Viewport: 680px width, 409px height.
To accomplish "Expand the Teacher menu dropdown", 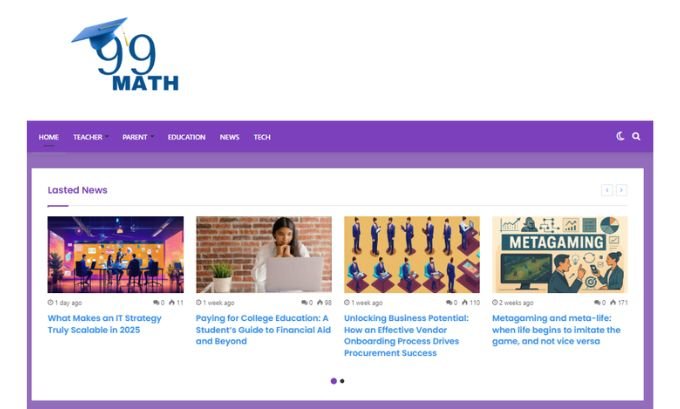I will click(x=91, y=137).
